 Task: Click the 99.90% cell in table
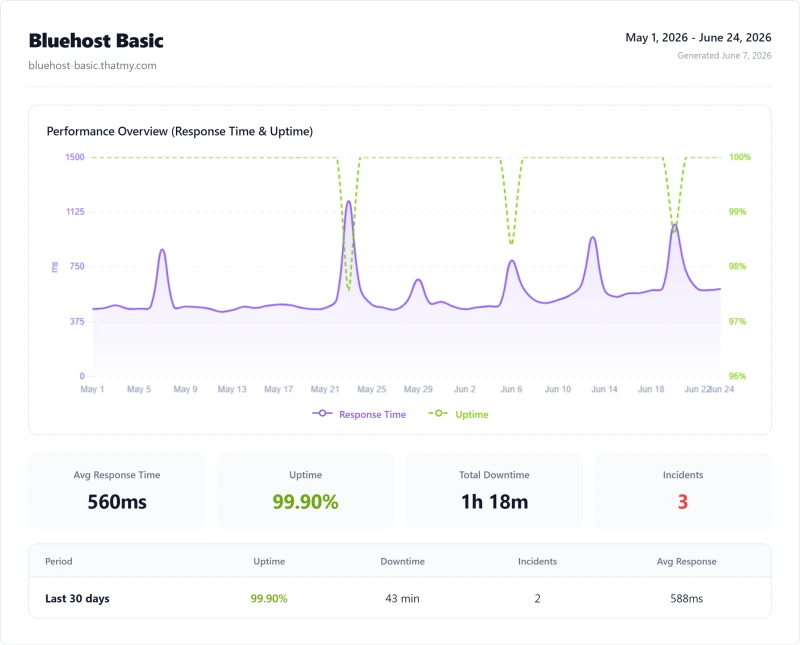pyautogui.click(x=269, y=598)
